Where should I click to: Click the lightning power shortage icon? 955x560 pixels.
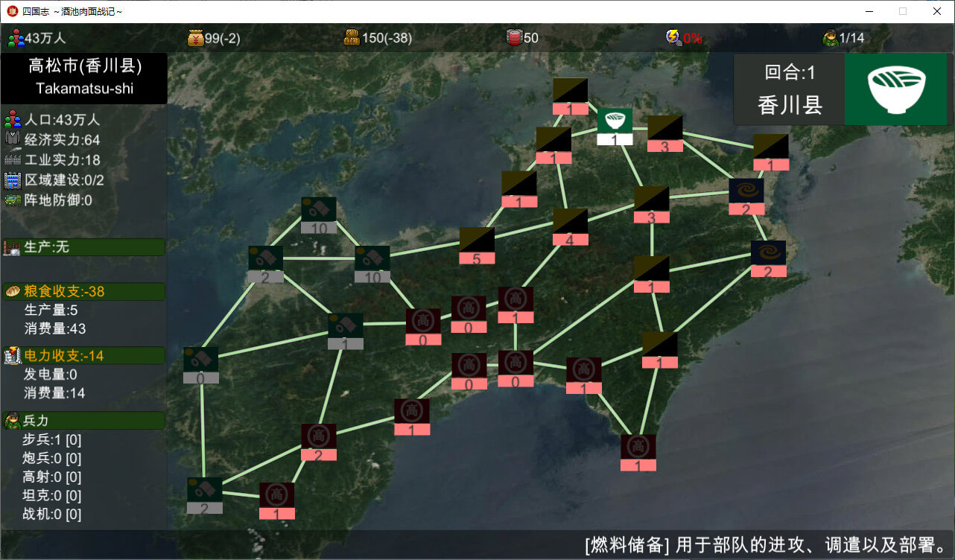coord(673,38)
